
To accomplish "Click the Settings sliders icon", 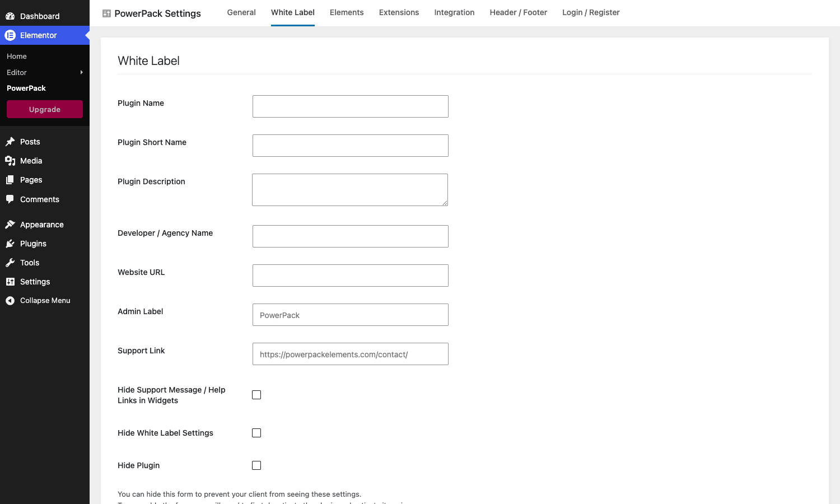I will 10,282.
